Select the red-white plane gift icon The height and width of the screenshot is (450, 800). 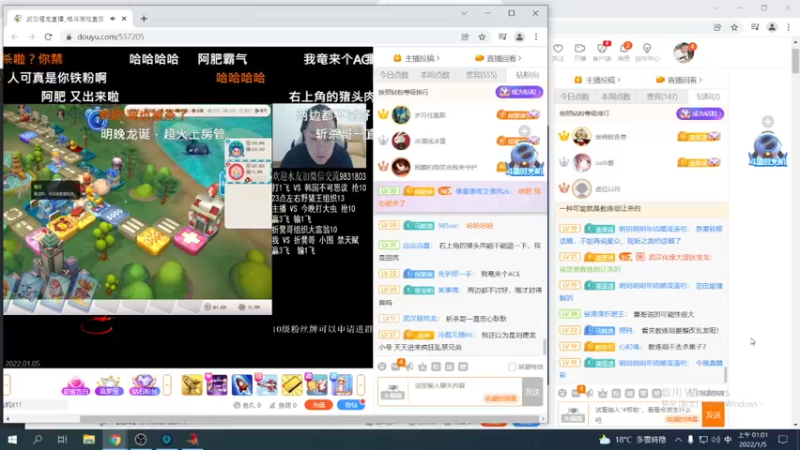267,385
